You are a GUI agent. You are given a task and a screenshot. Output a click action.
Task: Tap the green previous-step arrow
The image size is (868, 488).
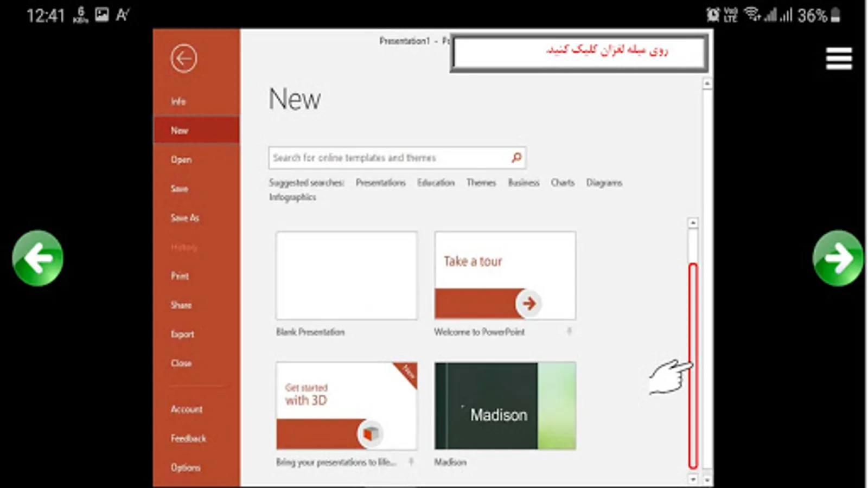coord(37,258)
